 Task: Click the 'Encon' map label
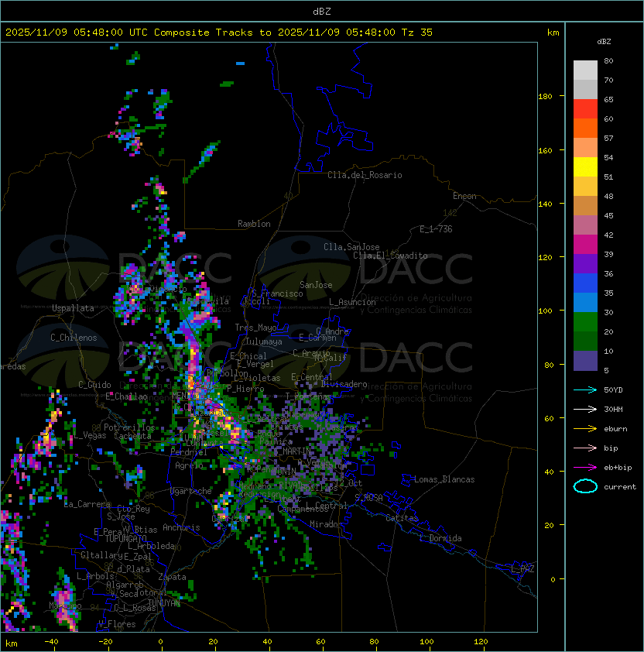pyautogui.click(x=464, y=196)
